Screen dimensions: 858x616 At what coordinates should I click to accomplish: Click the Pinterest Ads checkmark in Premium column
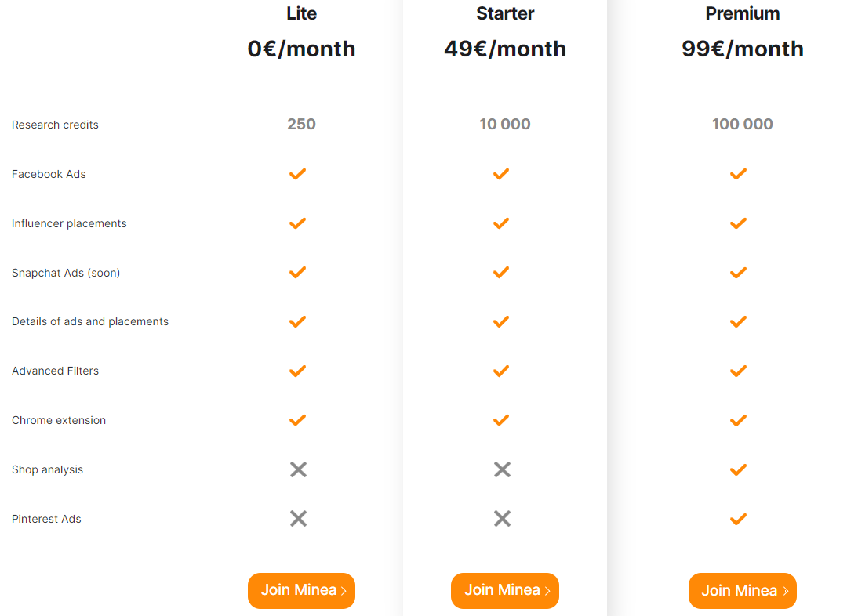738,519
